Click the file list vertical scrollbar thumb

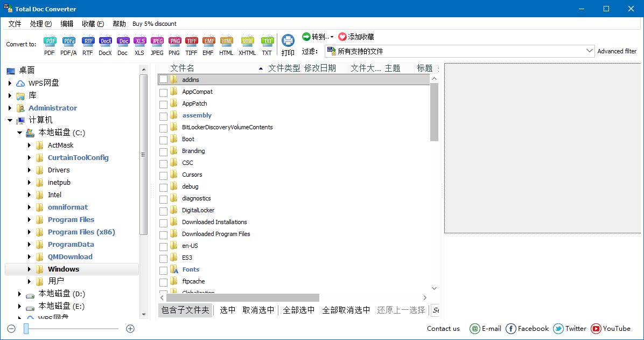pyautogui.click(x=434, y=112)
